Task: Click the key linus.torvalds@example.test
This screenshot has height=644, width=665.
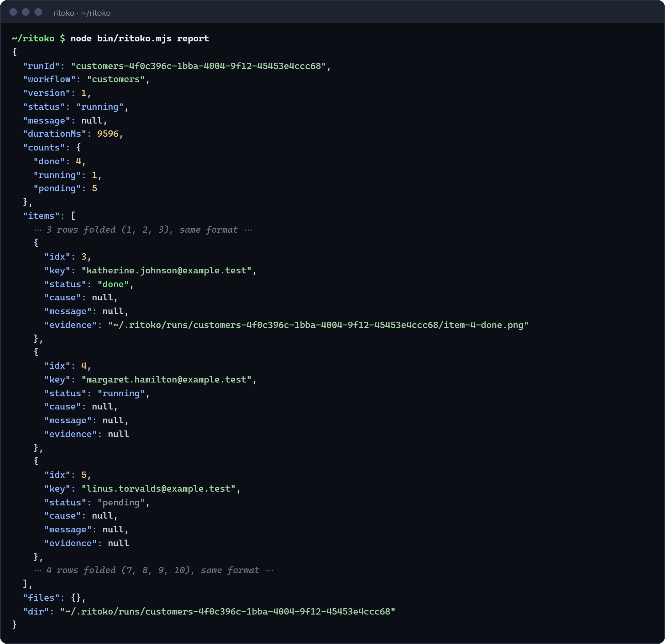Action: tap(158, 489)
